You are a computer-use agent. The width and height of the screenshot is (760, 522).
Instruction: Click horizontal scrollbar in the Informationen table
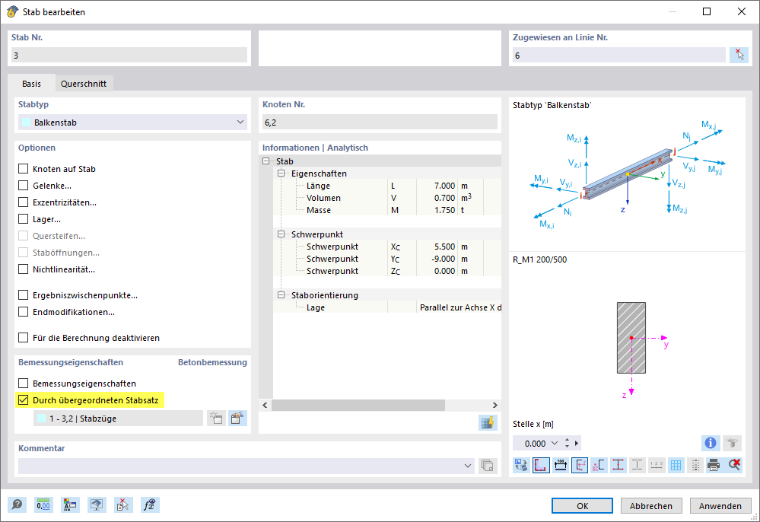click(x=358, y=405)
